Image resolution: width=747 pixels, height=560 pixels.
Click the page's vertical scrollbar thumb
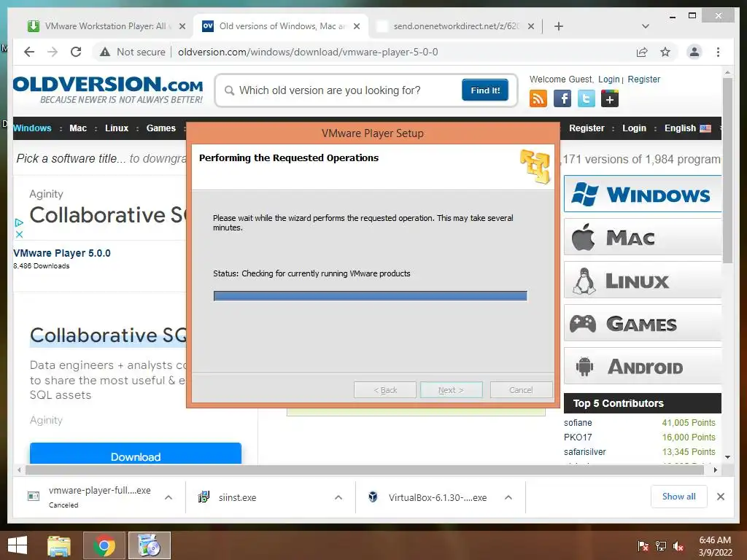tap(727, 171)
